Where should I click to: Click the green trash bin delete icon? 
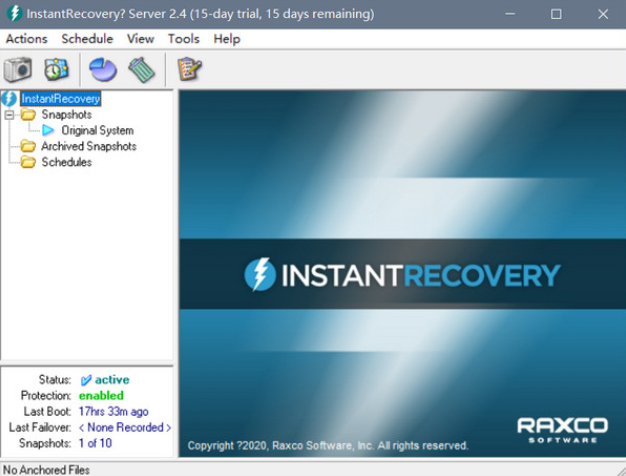click(141, 69)
